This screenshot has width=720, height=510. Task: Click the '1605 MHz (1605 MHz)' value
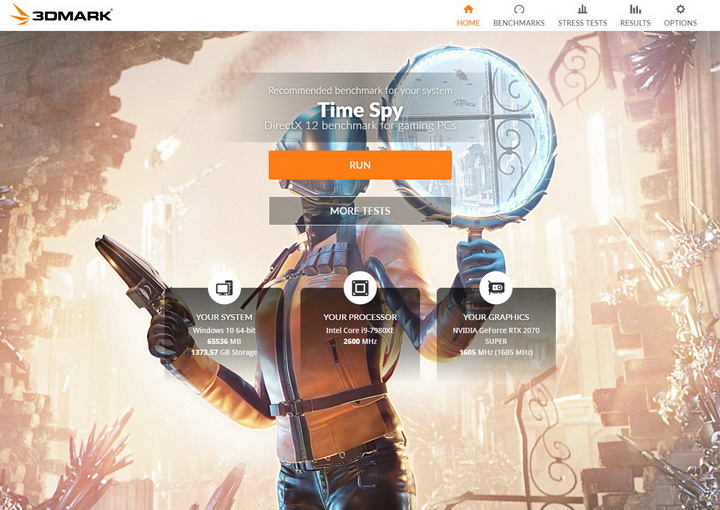(496, 353)
